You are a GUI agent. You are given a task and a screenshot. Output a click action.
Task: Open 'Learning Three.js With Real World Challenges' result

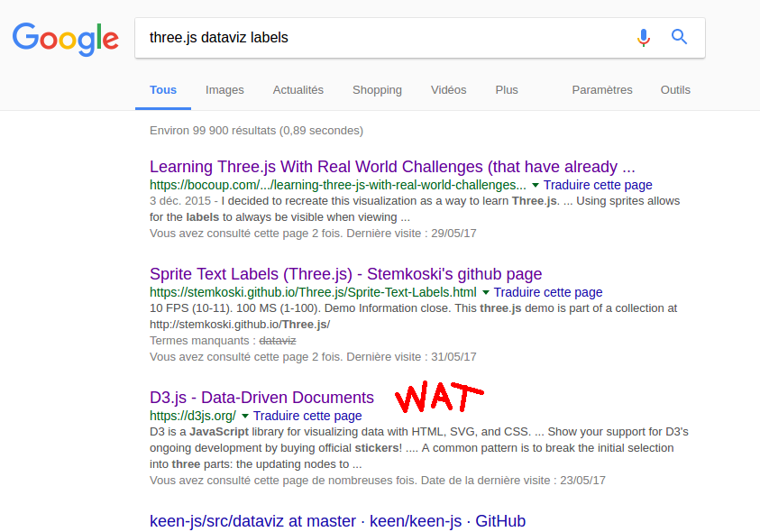(x=392, y=167)
